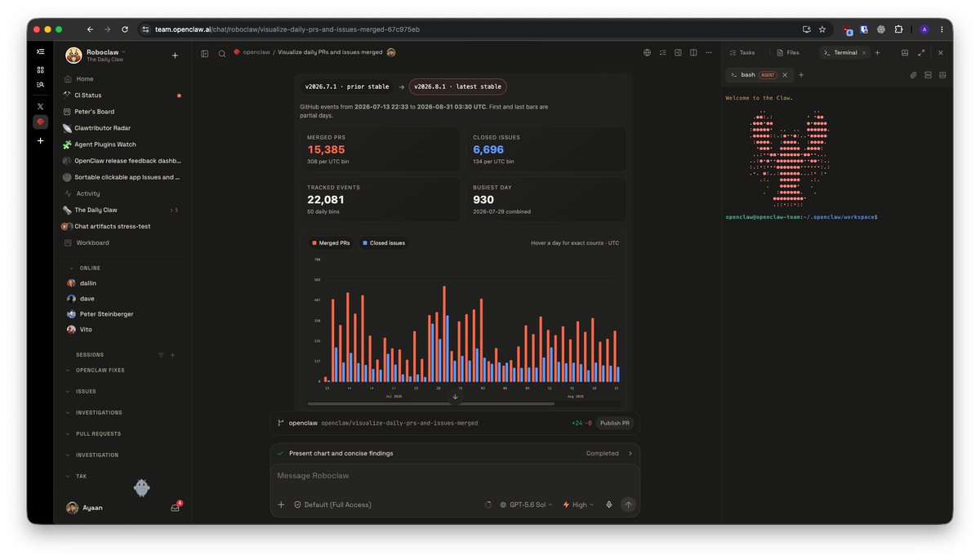
Task: Select the v2026.8.1 latest stable pill
Action: click(x=457, y=87)
